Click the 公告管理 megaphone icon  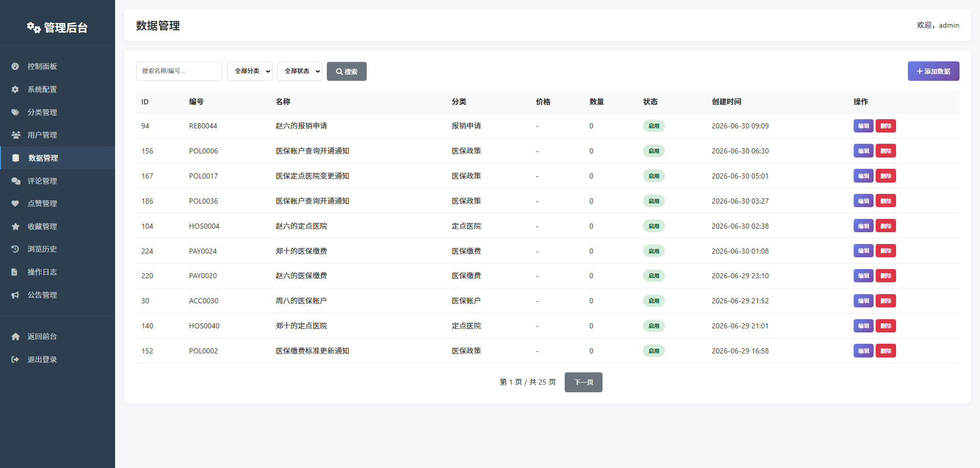click(15, 295)
